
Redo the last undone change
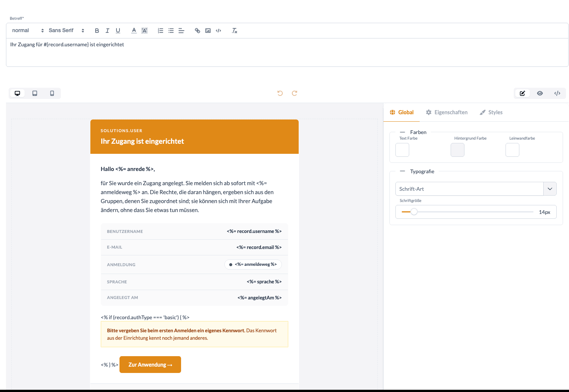click(x=295, y=93)
